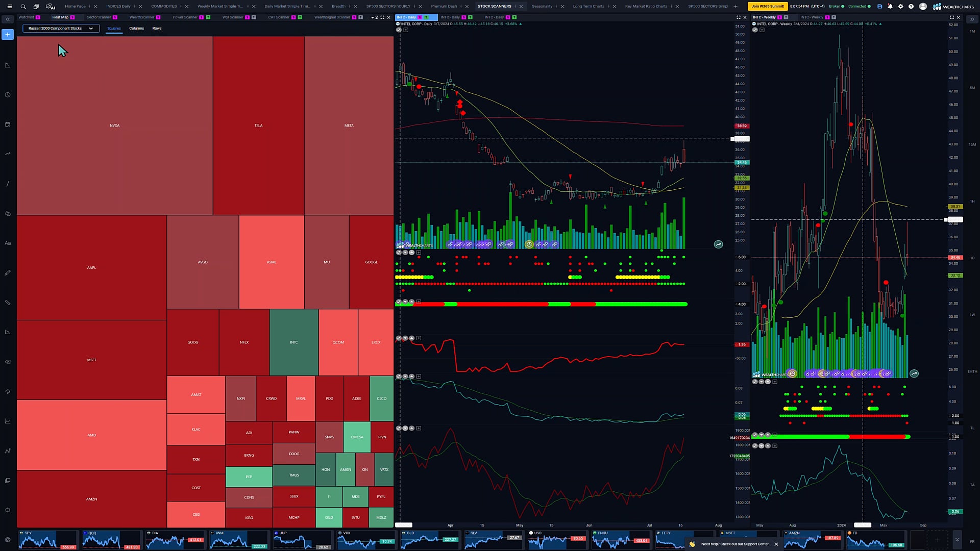Select the pencil drawing tool in sidebar
Image resolution: width=980 pixels, height=551 pixels.
click(8, 273)
